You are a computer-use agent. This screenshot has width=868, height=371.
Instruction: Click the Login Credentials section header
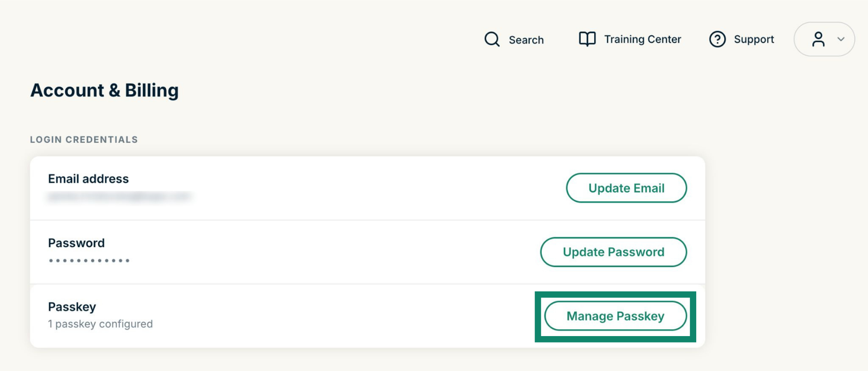(84, 140)
